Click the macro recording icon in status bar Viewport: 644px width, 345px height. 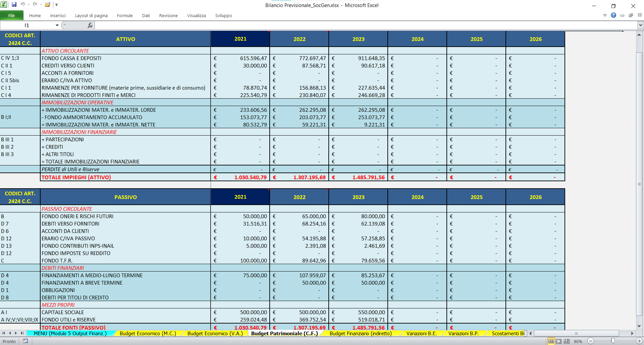pyautogui.click(x=25, y=341)
